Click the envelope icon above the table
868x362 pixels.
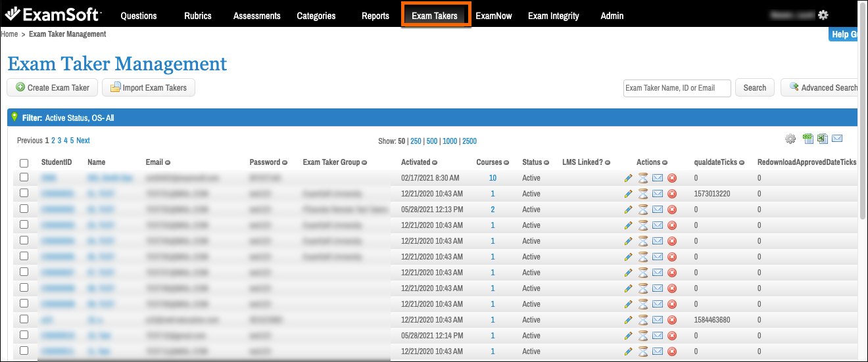pos(837,138)
